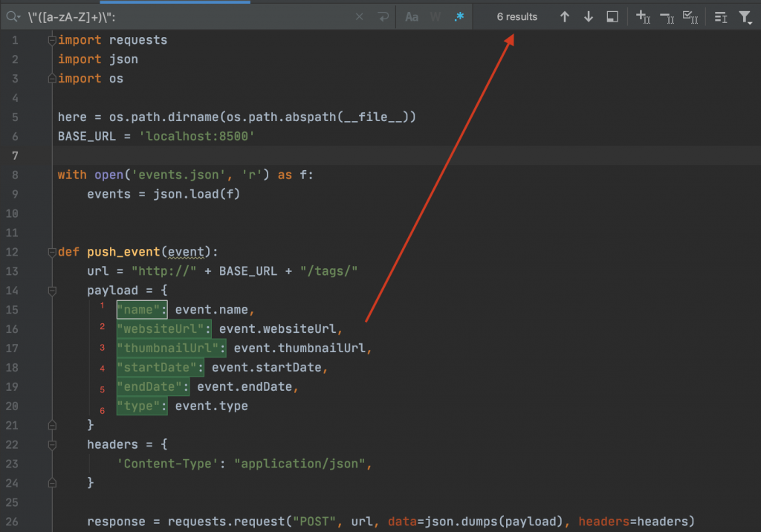This screenshot has height=532, width=761.
Task: Click the "/tags/" string on line 13
Action: pyautogui.click(x=328, y=271)
